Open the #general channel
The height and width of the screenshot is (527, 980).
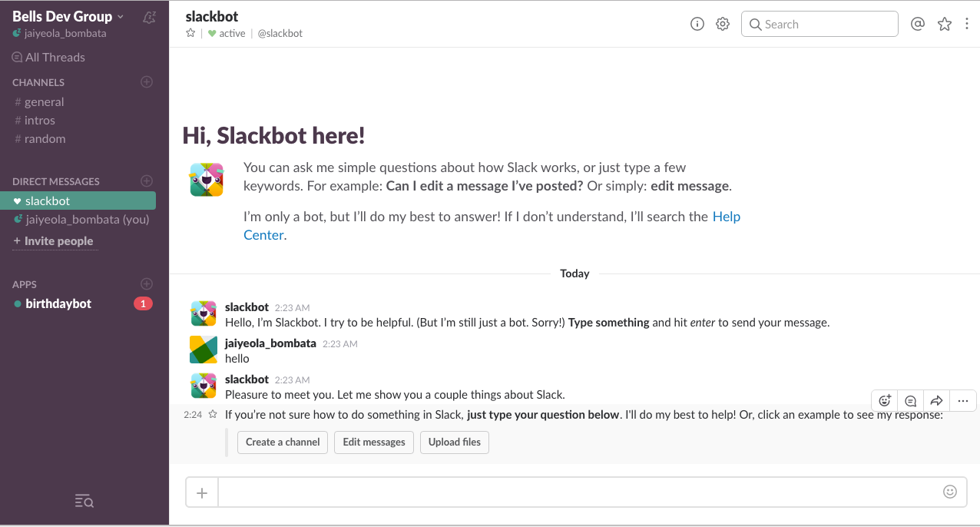pyautogui.click(x=44, y=101)
